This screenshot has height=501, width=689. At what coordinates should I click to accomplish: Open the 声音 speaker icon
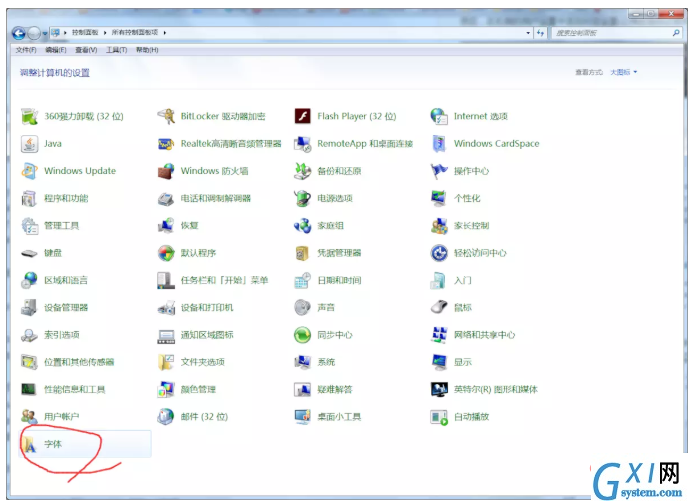click(302, 308)
